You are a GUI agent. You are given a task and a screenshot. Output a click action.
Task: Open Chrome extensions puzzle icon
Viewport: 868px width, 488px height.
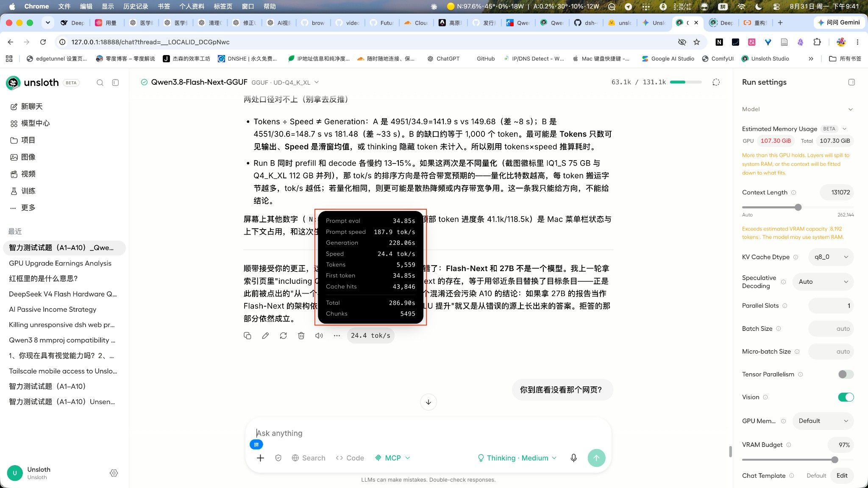coord(817,42)
